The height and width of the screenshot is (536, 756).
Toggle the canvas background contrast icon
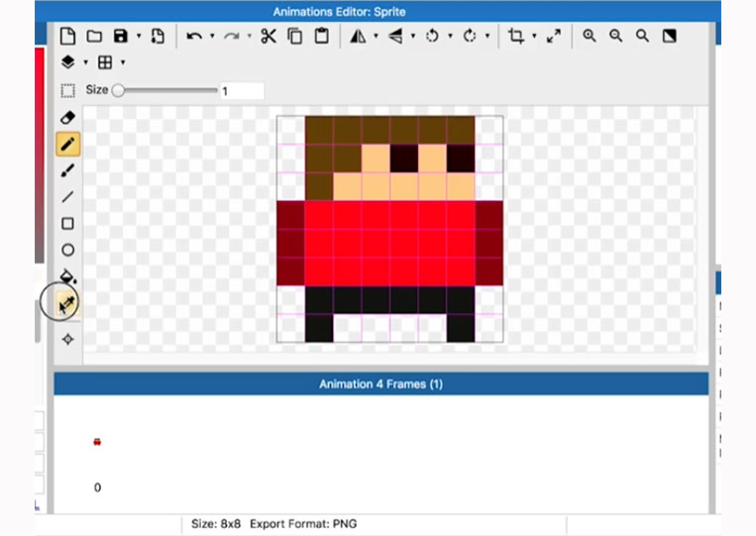[x=669, y=36]
